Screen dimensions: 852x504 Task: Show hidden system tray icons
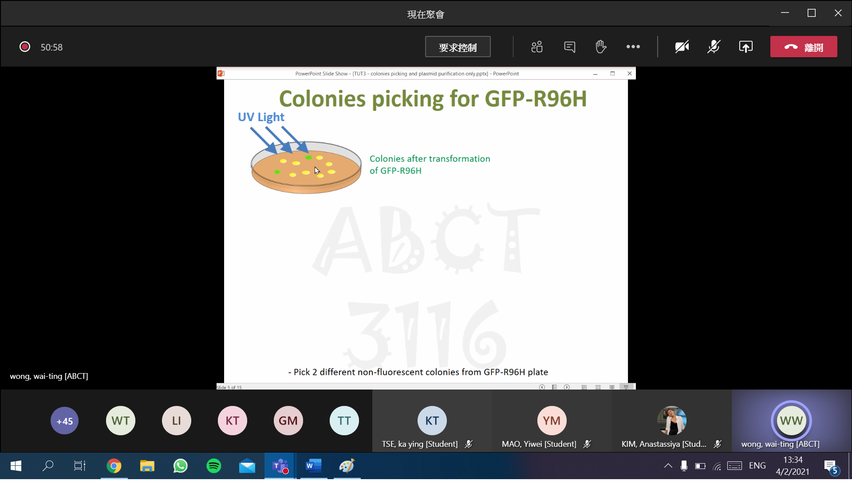click(x=668, y=466)
